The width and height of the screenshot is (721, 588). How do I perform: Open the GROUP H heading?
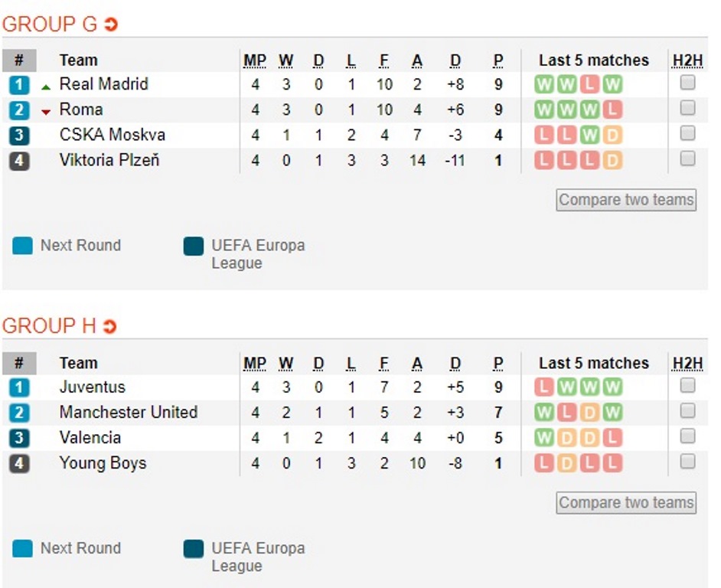tap(49, 326)
